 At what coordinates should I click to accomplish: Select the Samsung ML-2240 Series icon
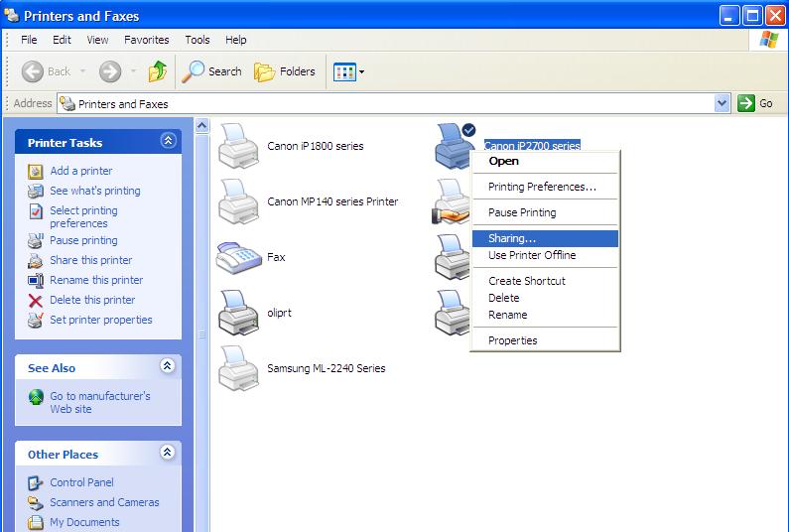pyautogui.click(x=238, y=368)
